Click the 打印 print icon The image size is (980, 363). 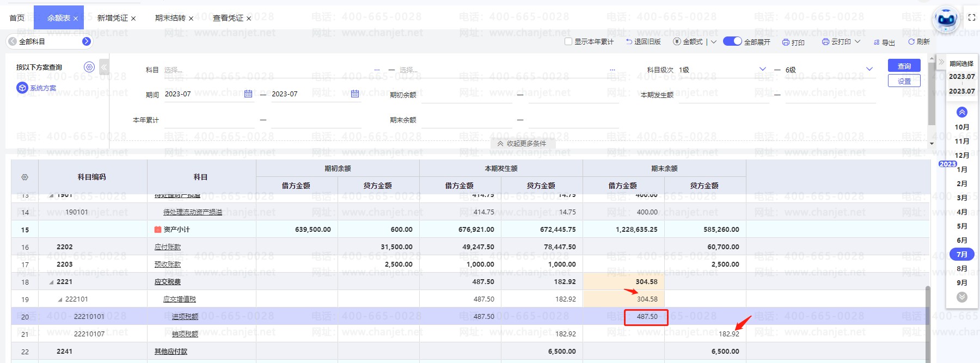tap(786, 42)
